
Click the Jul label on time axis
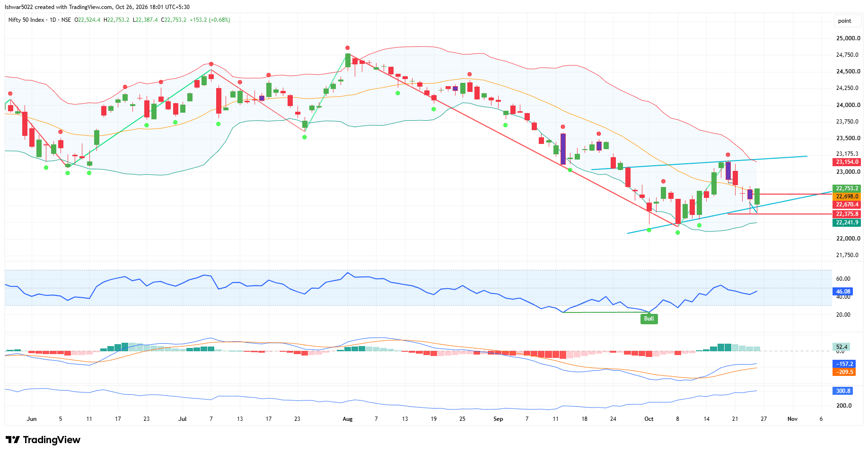[x=183, y=419]
